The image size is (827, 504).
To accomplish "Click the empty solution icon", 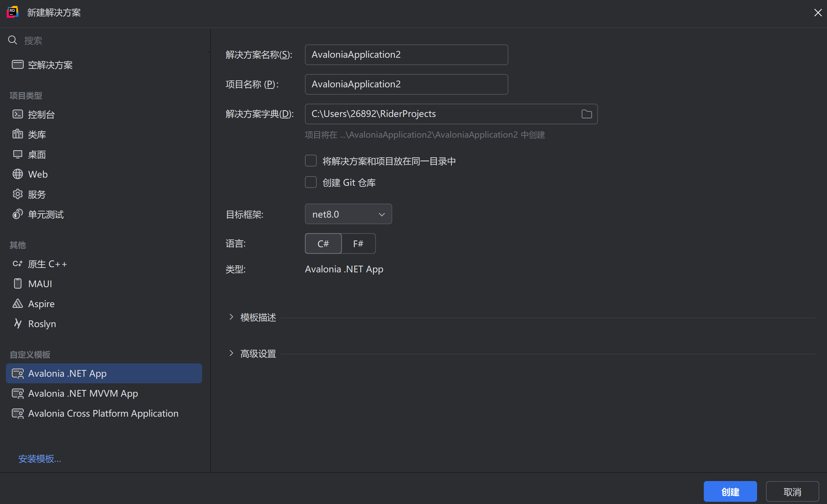I will [17, 65].
